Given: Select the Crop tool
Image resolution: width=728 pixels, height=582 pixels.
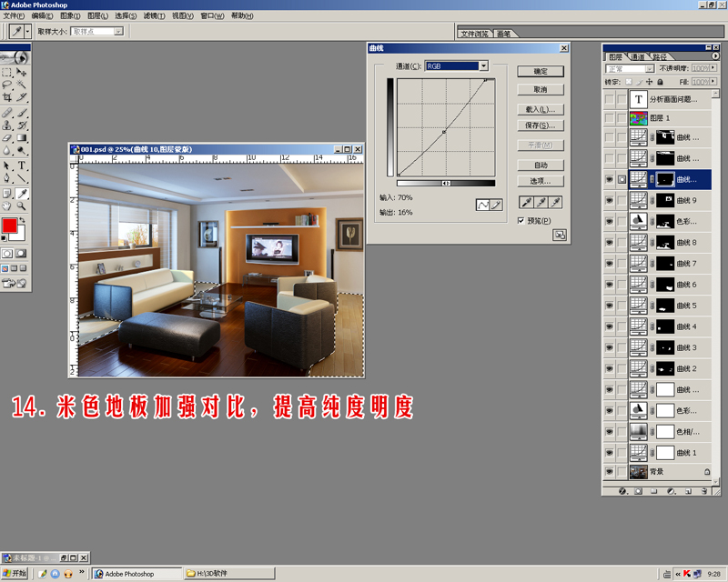Looking at the screenshot, I should pyautogui.click(x=7, y=97).
